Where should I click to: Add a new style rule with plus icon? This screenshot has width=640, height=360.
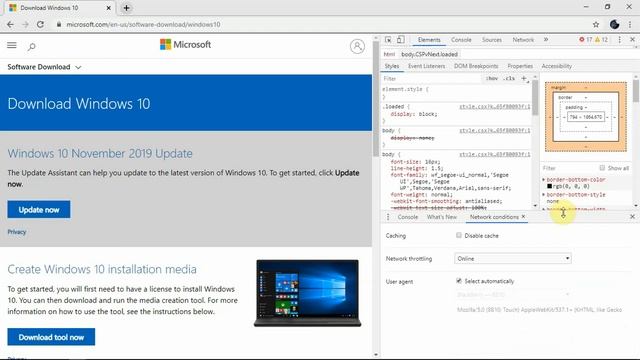tap(524, 78)
